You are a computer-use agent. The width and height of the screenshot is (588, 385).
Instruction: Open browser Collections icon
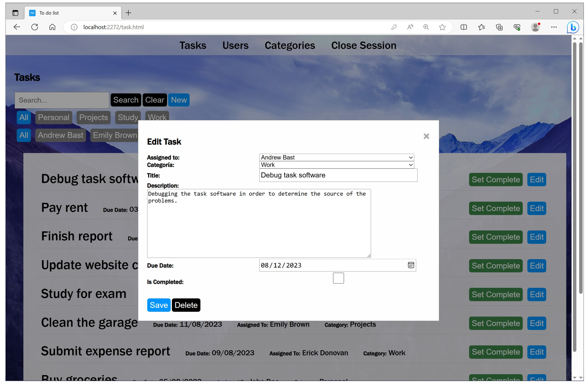(499, 27)
